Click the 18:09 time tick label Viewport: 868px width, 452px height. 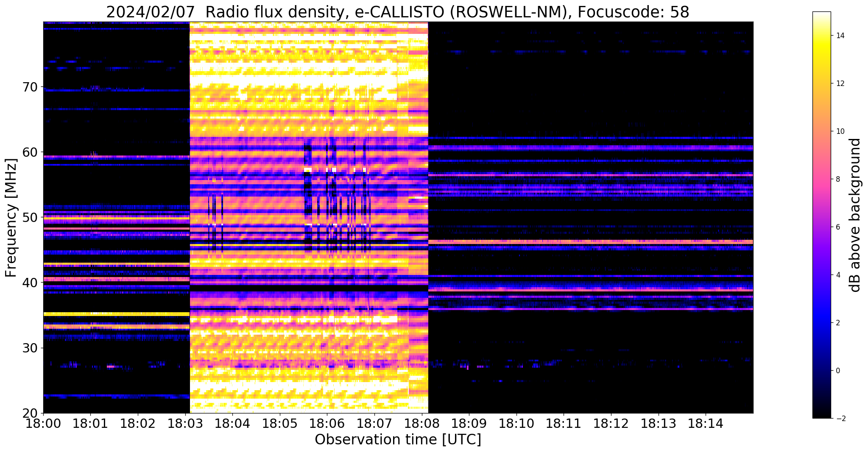pyautogui.click(x=469, y=423)
